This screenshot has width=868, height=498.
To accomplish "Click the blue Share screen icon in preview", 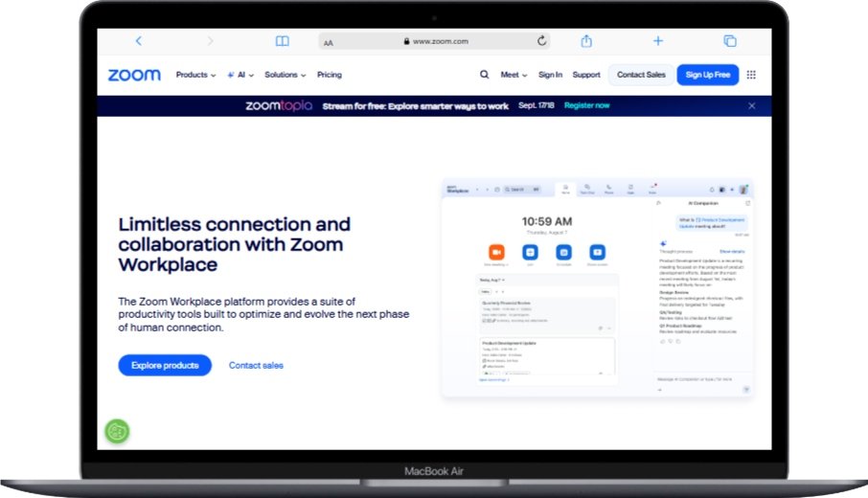I will click(597, 252).
